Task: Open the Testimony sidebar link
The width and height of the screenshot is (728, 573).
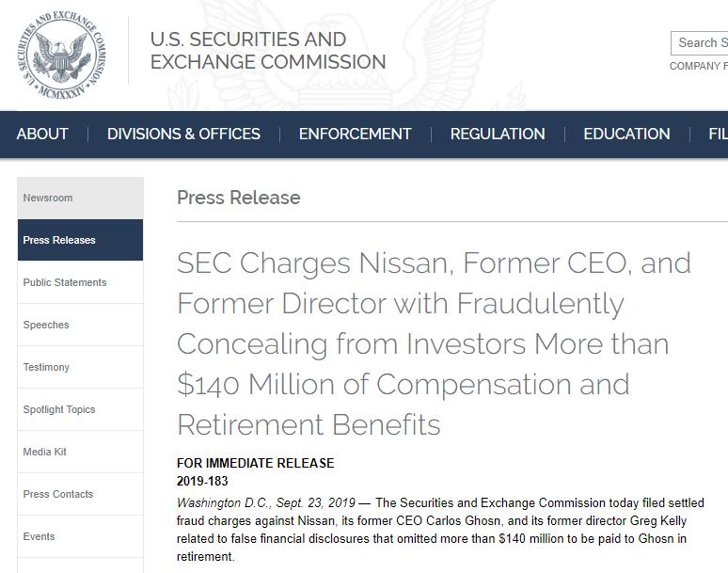Action: [80, 367]
